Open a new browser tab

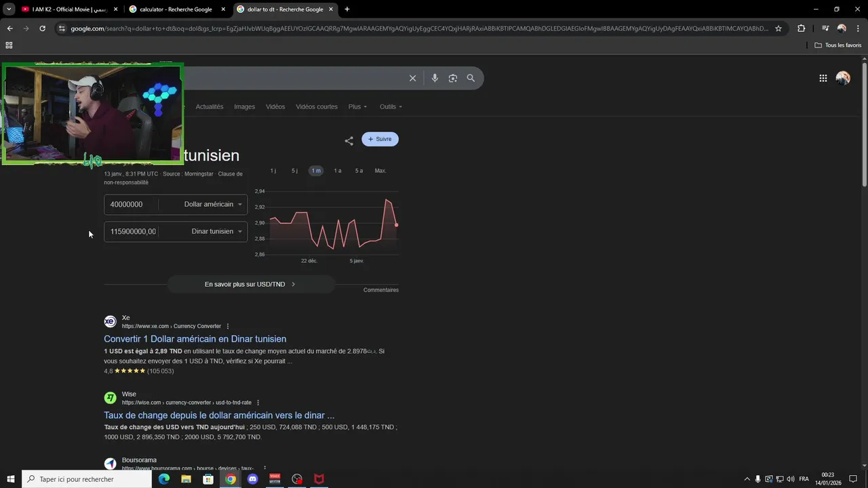(x=347, y=9)
